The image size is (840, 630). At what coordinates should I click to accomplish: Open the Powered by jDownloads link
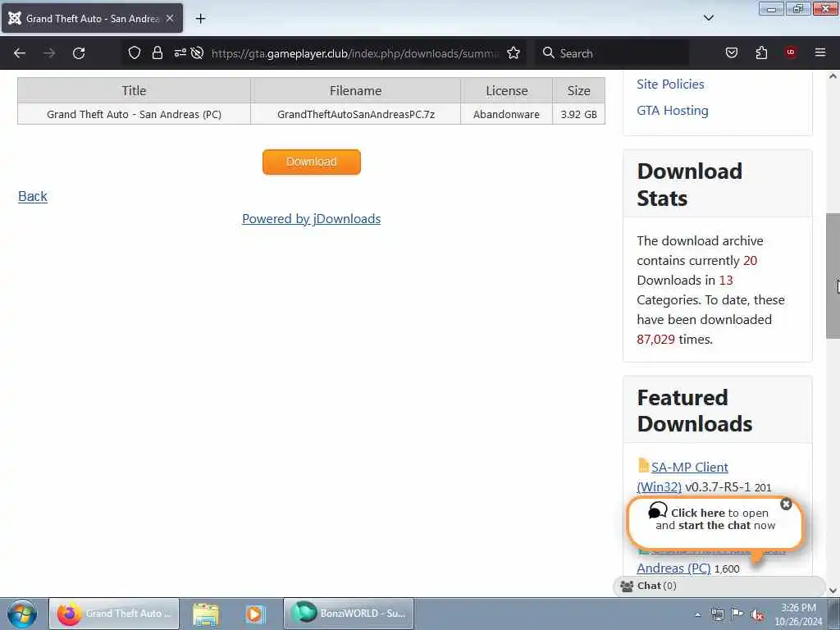pos(311,218)
